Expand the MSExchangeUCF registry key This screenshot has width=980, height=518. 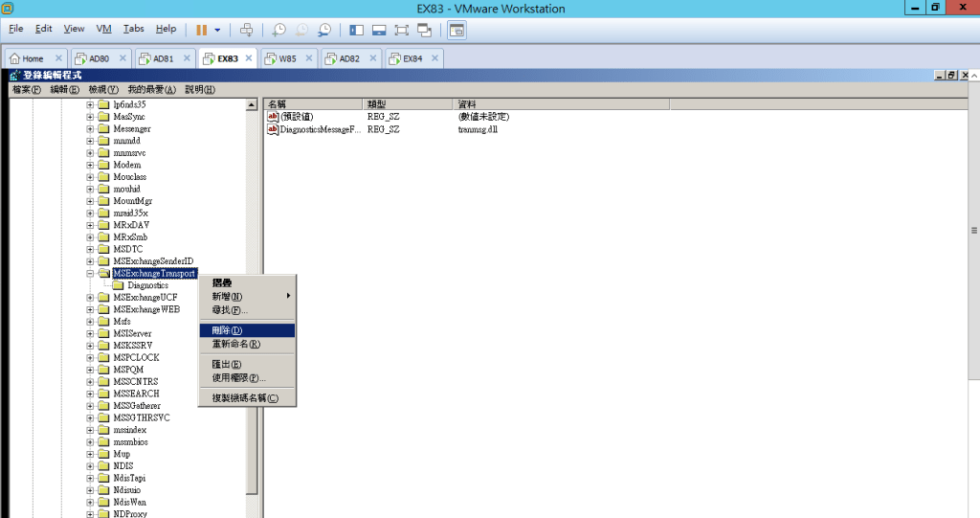click(90, 297)
